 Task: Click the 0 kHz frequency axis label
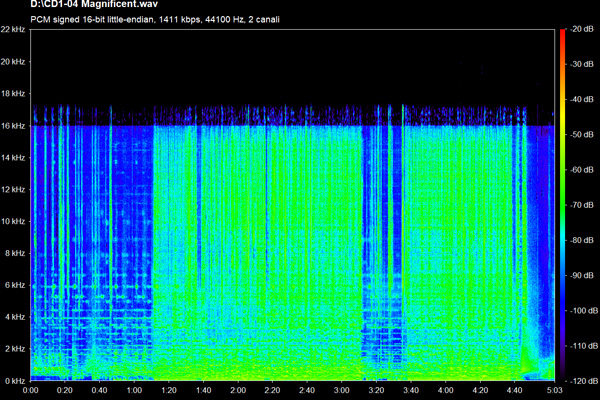coord(15,381)
